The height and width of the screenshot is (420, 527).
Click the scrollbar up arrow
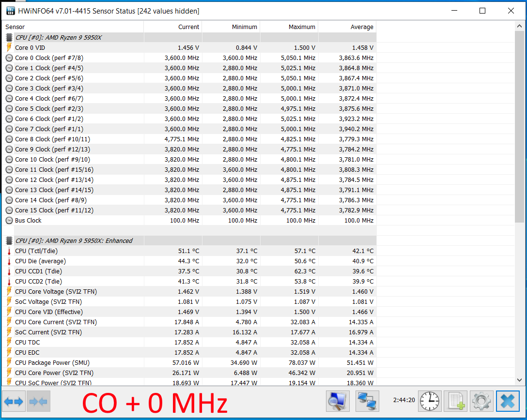(x=519, y=26)
